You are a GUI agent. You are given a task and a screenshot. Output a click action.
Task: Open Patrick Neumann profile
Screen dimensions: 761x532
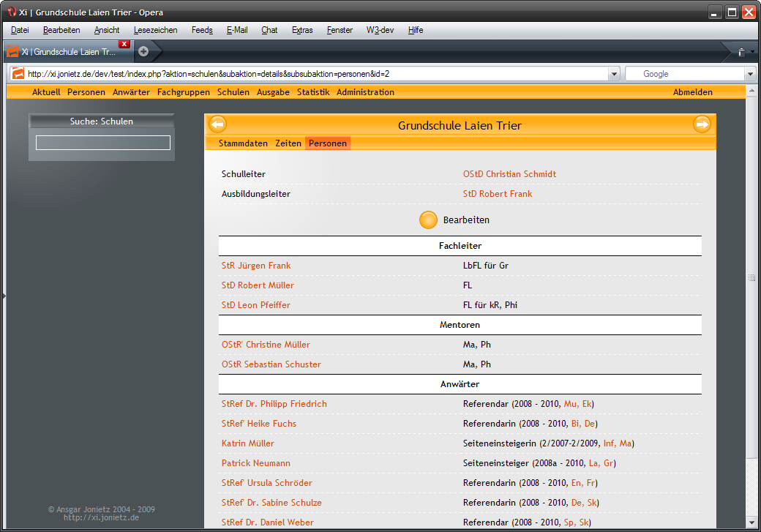pyautogui.click(x=256, y=463)
